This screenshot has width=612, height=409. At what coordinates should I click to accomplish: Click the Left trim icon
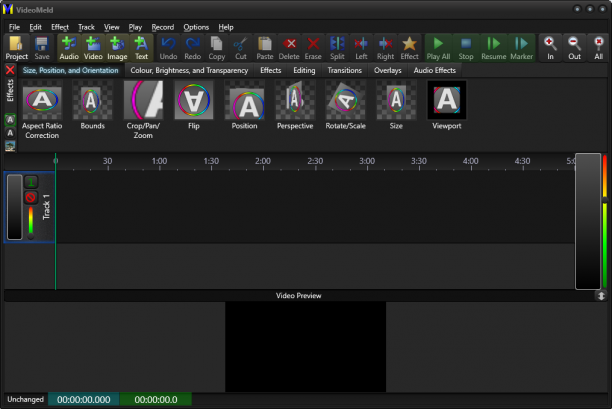pyautogui.click(x=361, y=48)
